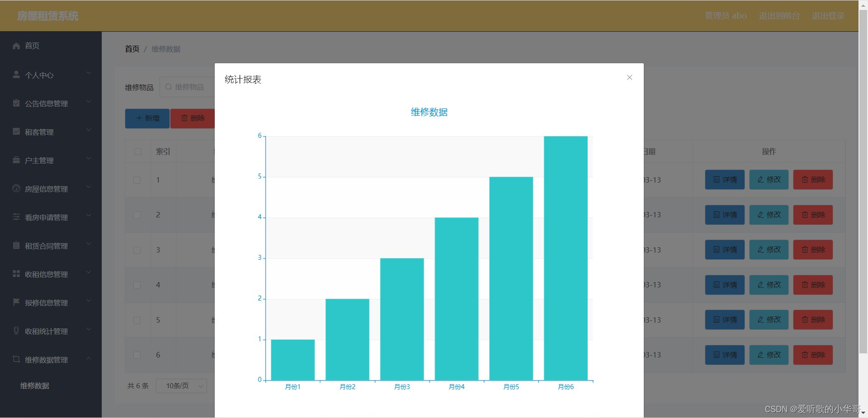Open 收租信息管理 sidebar menu
This screenshot has width=868, height=418.
(51, 274)
